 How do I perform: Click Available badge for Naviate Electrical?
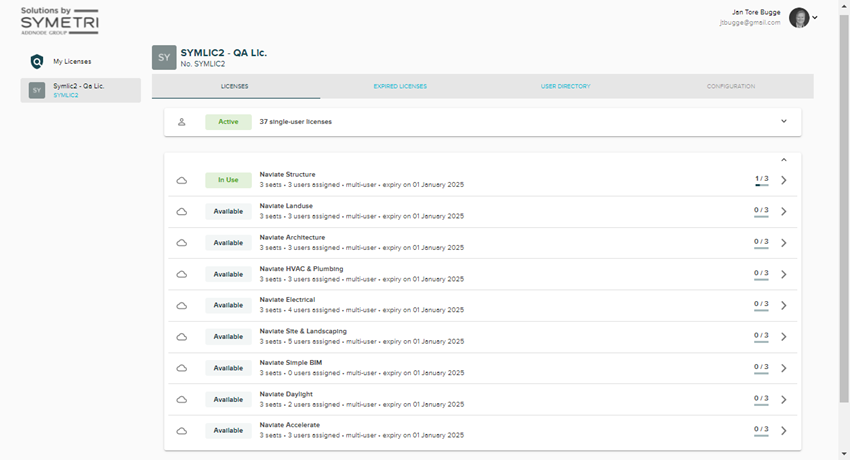[228, 305]
